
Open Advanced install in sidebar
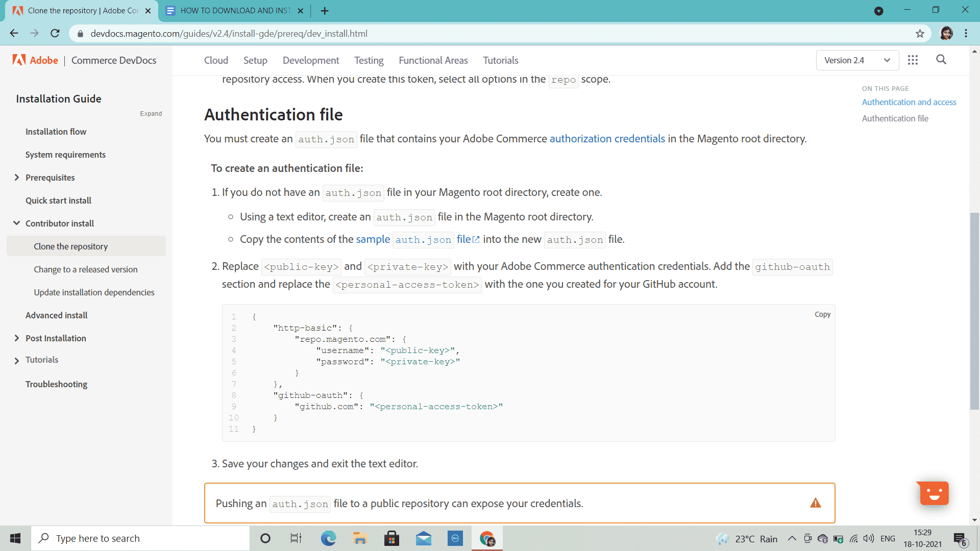click(x=57, y=315)
